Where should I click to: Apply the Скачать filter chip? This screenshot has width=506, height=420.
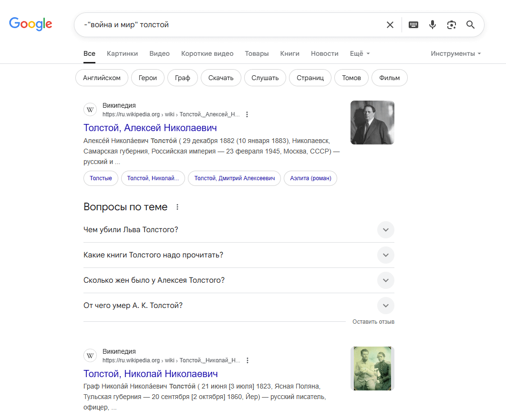(x=221, y=78)
